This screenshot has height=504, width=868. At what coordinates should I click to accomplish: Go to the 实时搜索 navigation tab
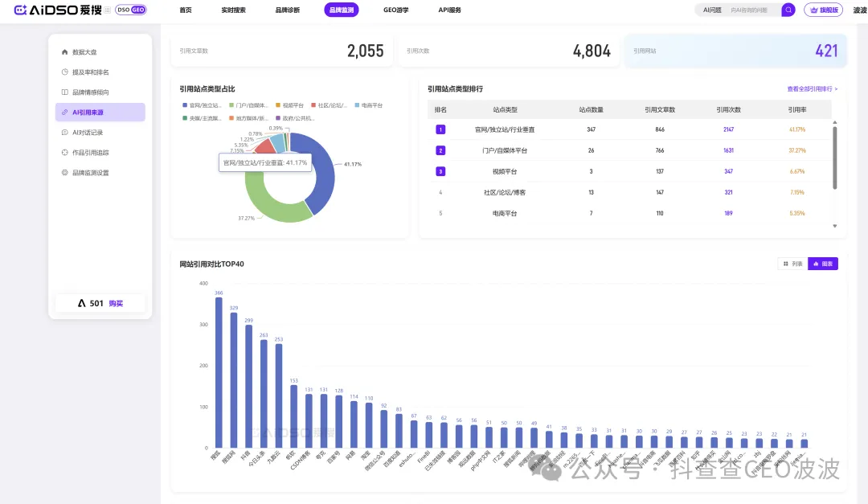(234, 10)
